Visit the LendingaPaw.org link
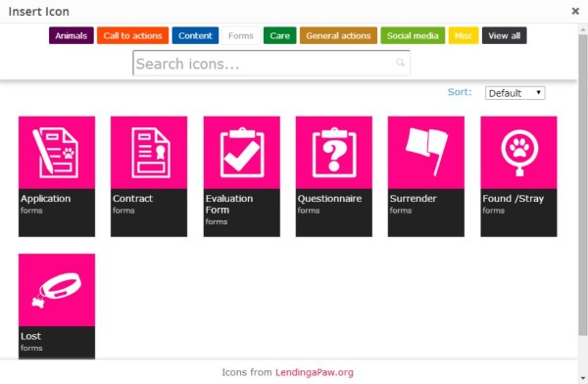588x384 pixels. tap(315, 372)
